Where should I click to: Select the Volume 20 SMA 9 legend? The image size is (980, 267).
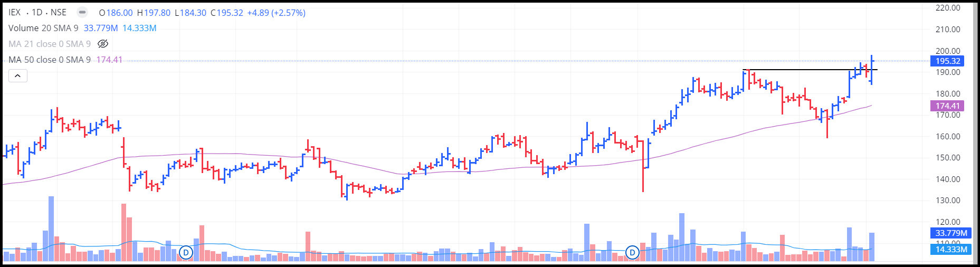click(x=43, y=28)
